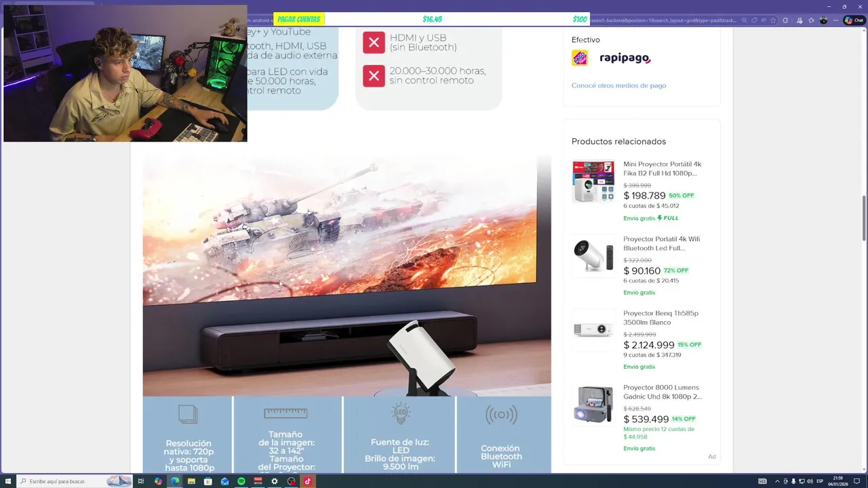Click the ESP language indicator

[x=820, y=481]
